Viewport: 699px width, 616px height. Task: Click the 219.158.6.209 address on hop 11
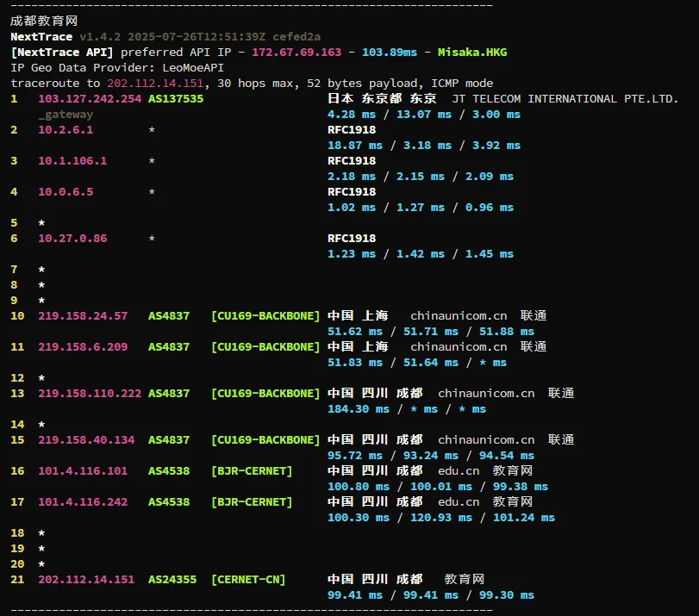83,346
